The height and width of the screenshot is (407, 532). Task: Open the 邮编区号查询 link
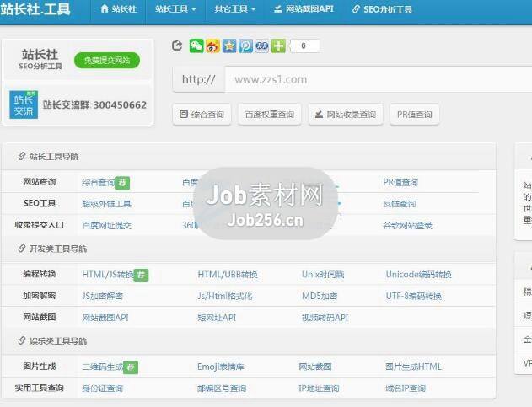click(222, 388)
